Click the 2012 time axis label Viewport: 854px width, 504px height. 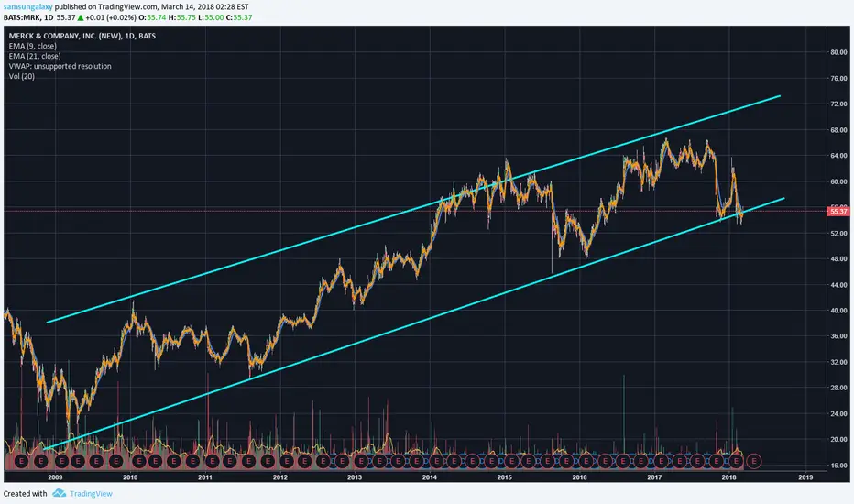[280, 477]
